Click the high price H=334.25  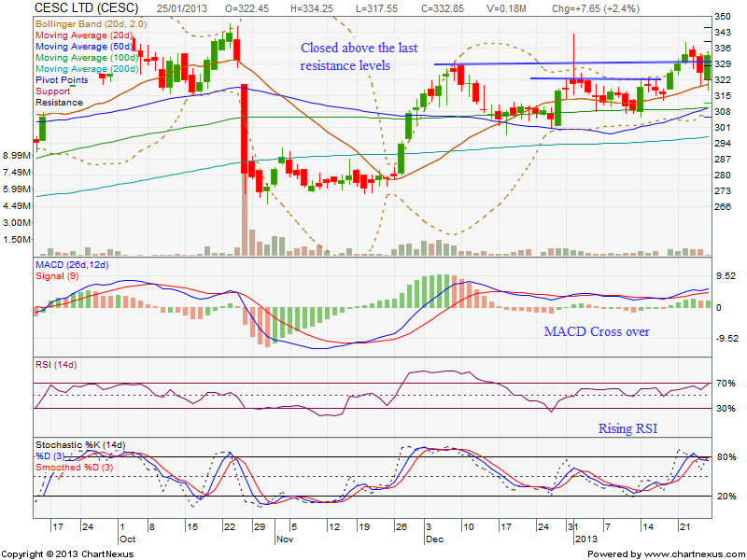312,8
